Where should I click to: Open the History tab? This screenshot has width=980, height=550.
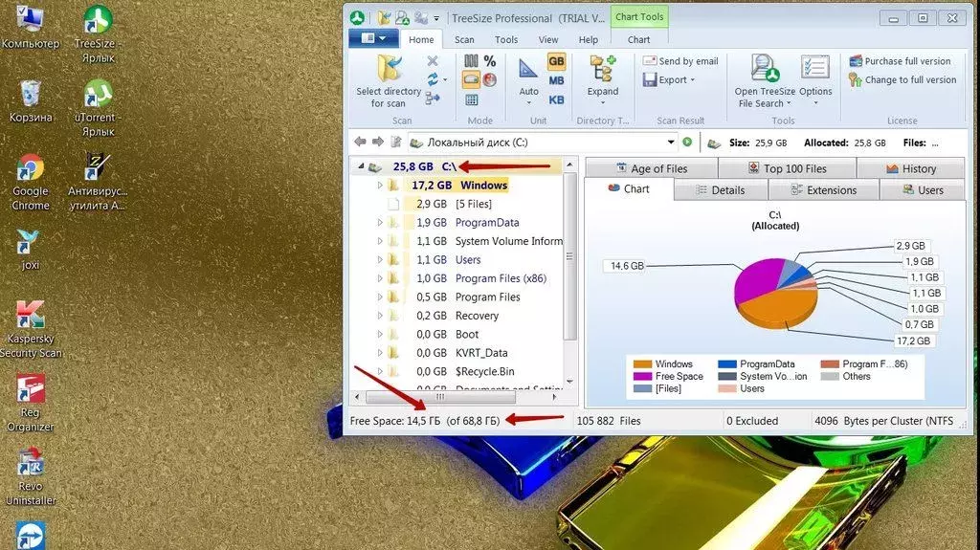click(910, 168)
